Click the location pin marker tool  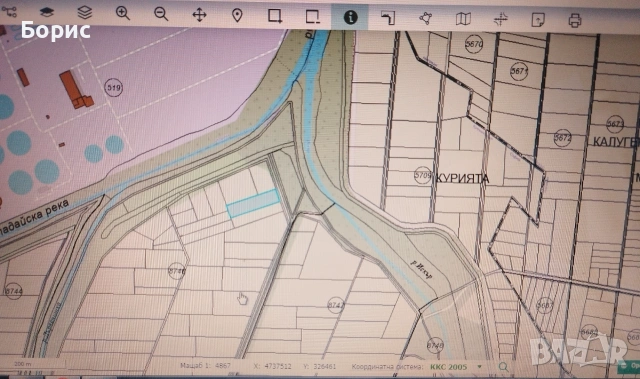click(x=237, y=16)
